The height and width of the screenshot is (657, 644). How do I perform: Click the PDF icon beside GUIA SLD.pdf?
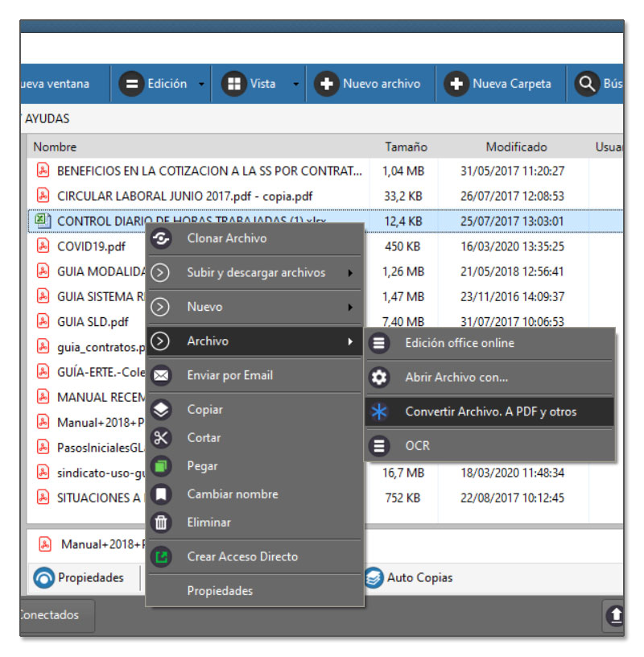coord(43,321)
